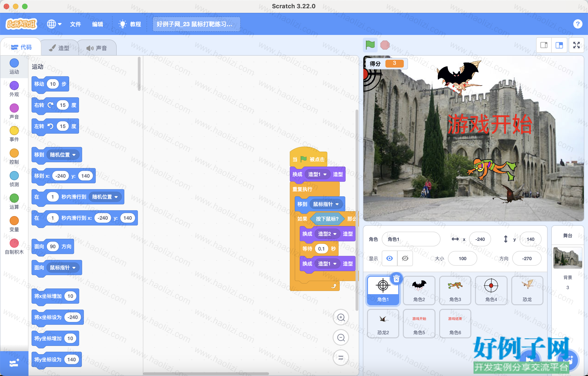The width and height of the screenshot is (588, 376).
Task: Select the 侦测 block category
Action: [x=14, y=179]
